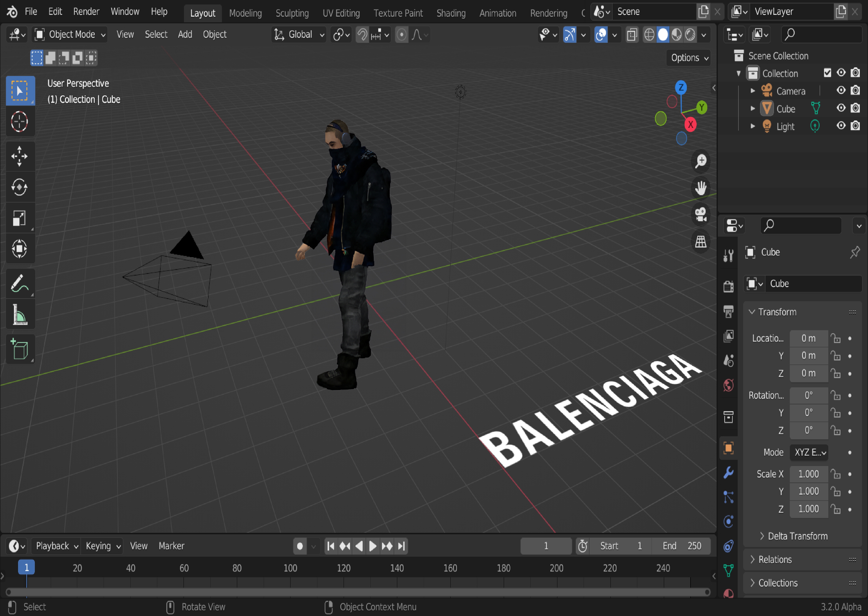Disable Cube in renders camera icon
Viewport: 868px width, 616px height.
(x=855, y=108)
